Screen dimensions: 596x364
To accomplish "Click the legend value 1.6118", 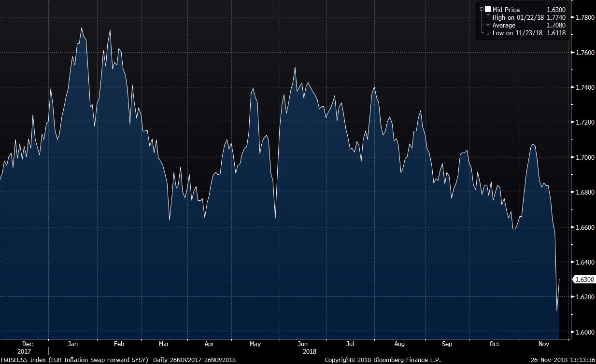I will tap(556, 33).
